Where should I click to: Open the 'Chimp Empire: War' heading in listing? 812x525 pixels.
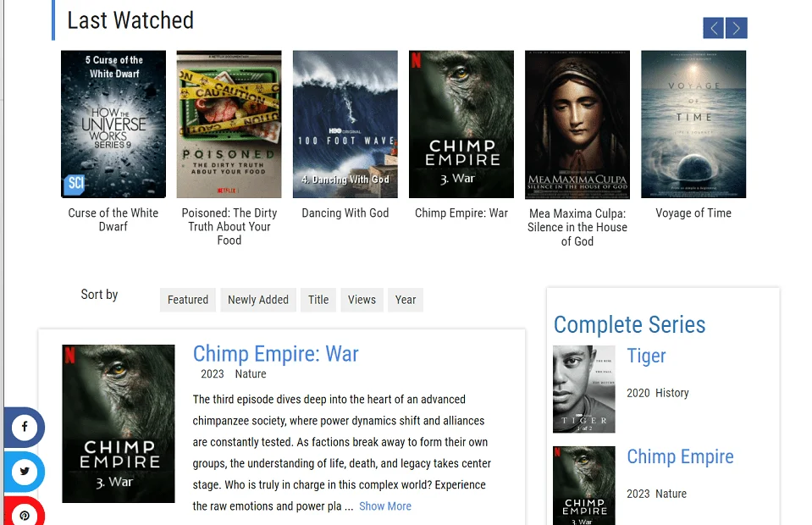pyautogui.click(x=275, y=354)
